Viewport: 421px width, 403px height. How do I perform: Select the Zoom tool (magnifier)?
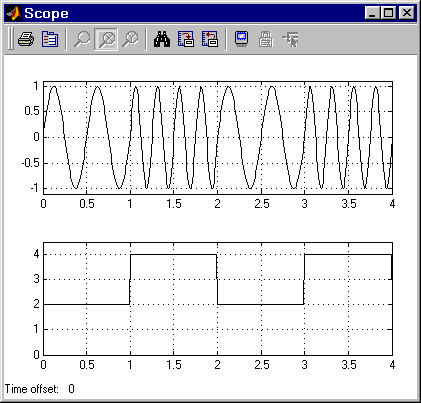pyautogui.click(x=82, y=39)
